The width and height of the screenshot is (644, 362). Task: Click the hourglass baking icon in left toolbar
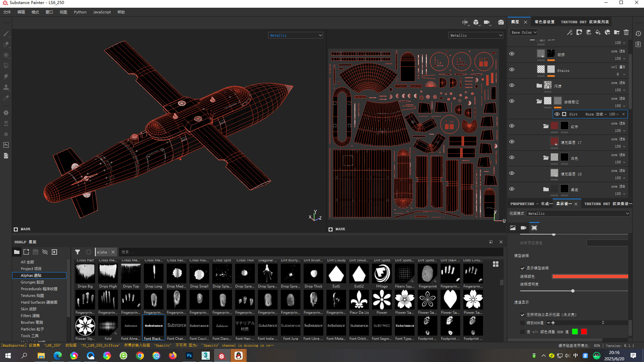pyautogui.click(x=6, y=123)
